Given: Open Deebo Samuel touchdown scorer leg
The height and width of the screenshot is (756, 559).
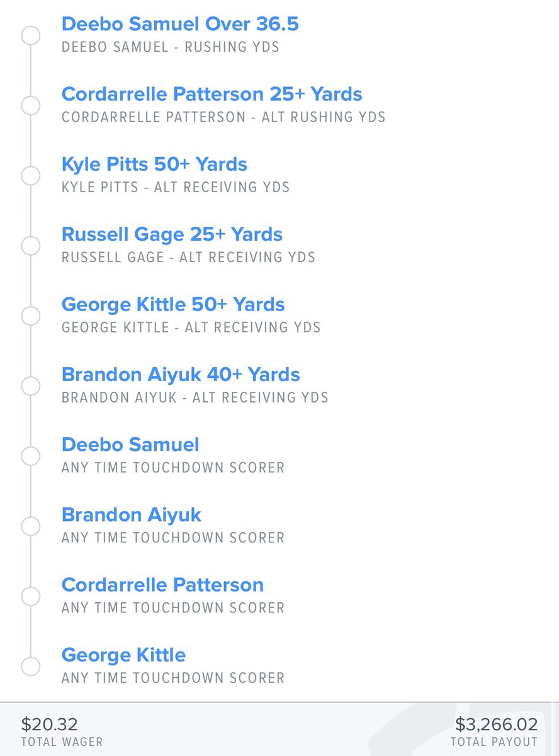Looking at the screenshot, I should 130,444.
